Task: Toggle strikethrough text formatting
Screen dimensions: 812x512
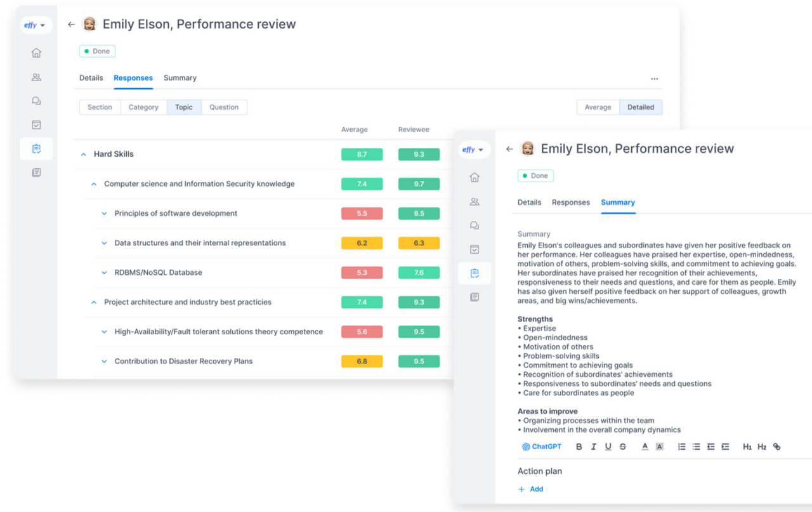Action: tap(622, 447)
